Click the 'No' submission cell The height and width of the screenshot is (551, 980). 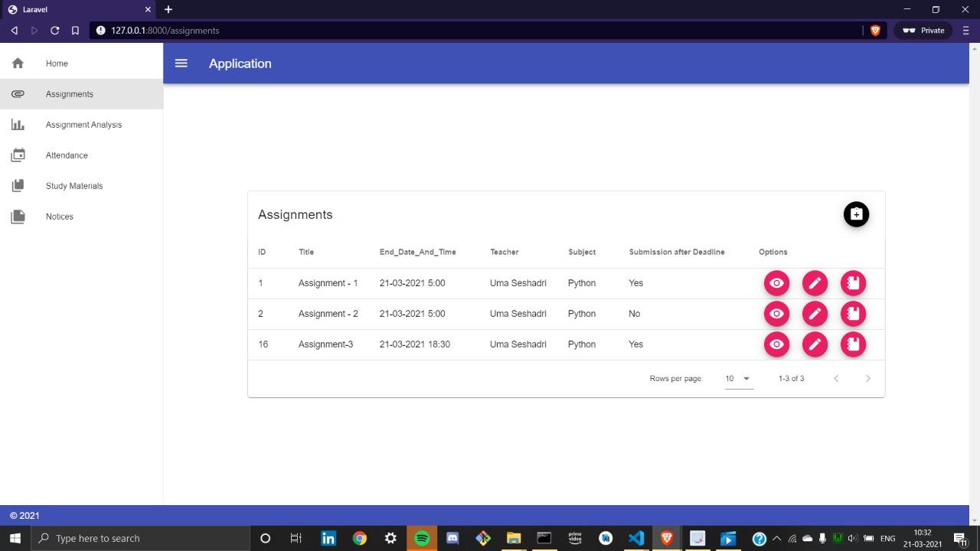click(x=634, y=314)
